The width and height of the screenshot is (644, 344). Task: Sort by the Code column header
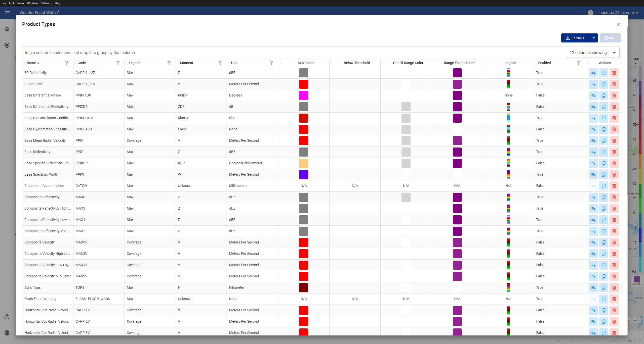[82, 63]
